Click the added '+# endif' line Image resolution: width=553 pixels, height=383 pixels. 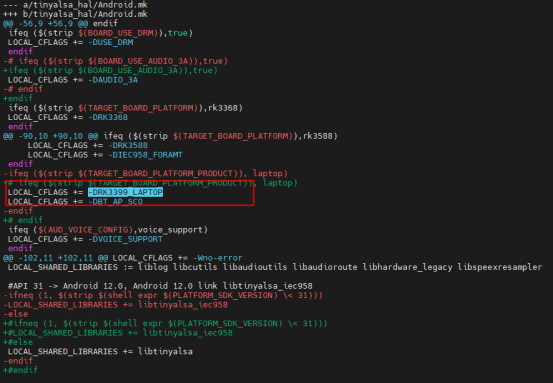[23, 220]
